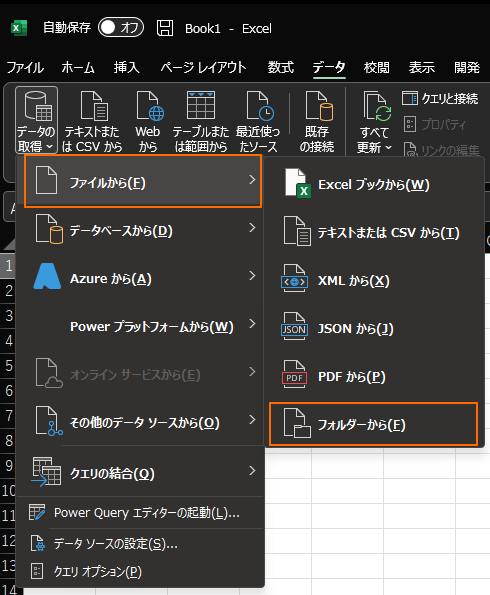Open the クエリと接続 pane

click(440, 99)
